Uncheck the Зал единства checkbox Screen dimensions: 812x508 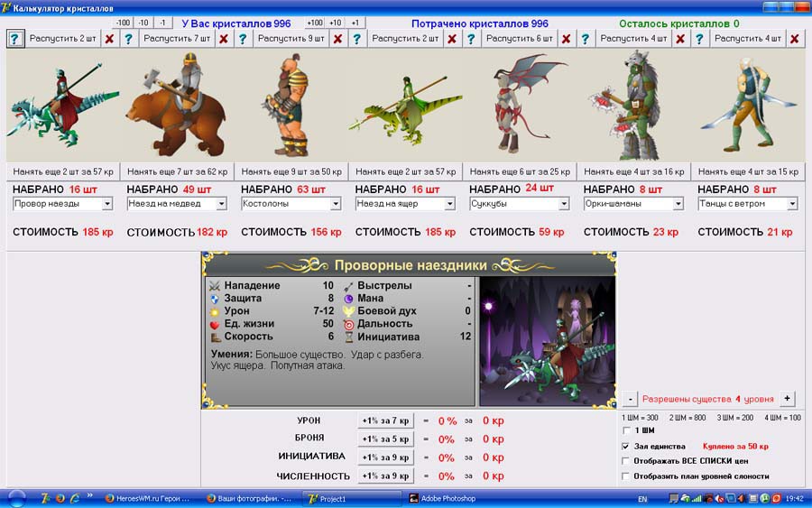(625, 446)
